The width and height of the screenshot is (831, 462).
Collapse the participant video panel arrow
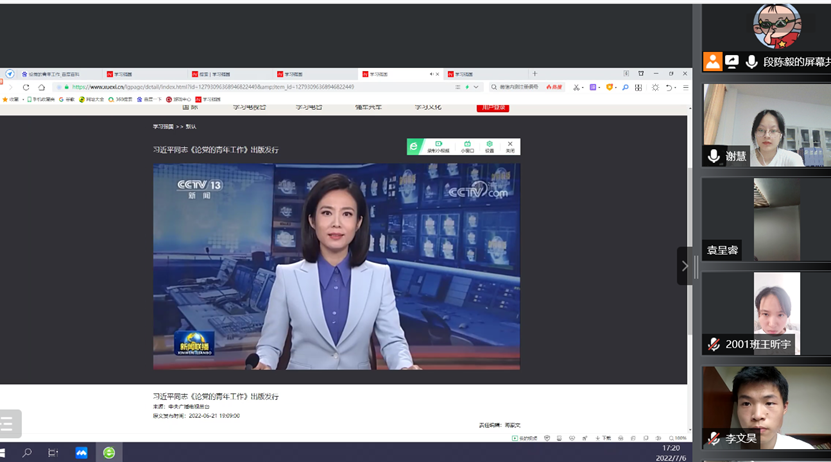685,266
